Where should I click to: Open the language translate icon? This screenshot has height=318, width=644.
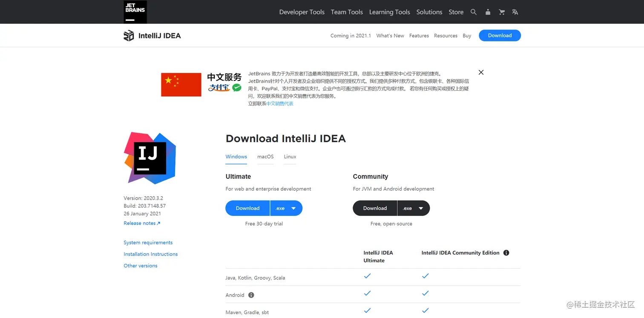(x=515, y=12)
